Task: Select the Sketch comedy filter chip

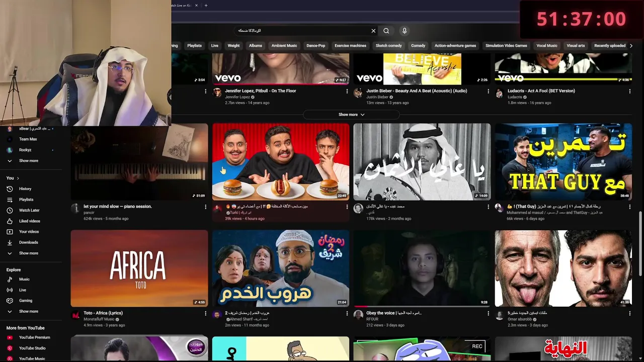Action: coord(388,46)
